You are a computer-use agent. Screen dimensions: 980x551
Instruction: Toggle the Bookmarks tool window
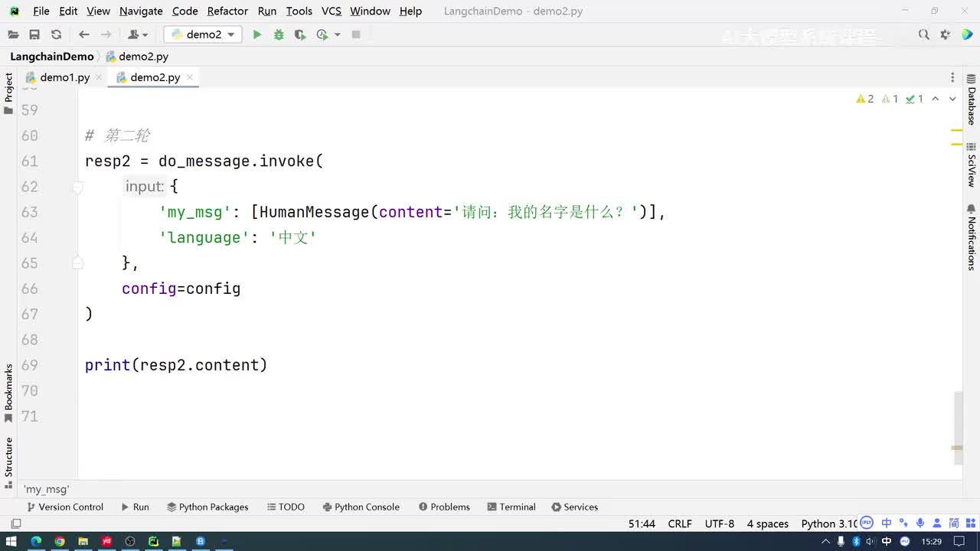(x=8, y=393)
